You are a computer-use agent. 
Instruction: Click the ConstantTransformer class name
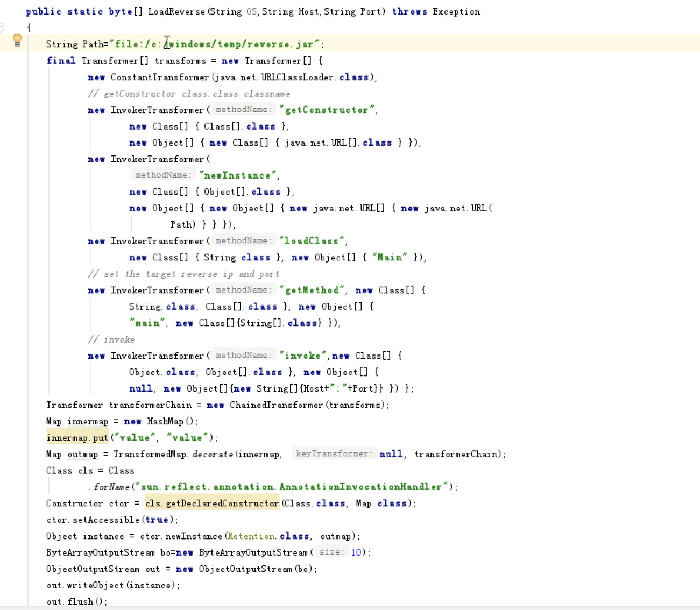(160, 77)
